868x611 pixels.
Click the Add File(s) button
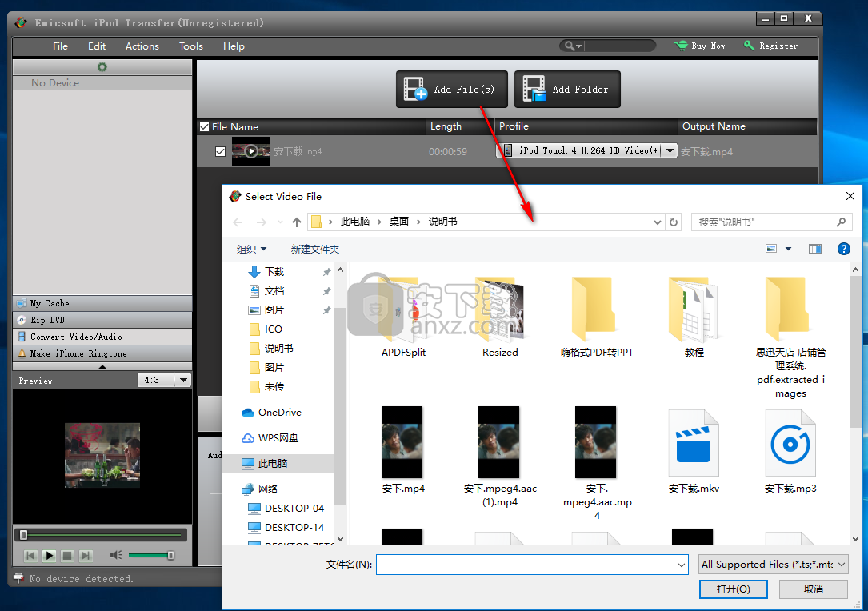coord(452,89)
